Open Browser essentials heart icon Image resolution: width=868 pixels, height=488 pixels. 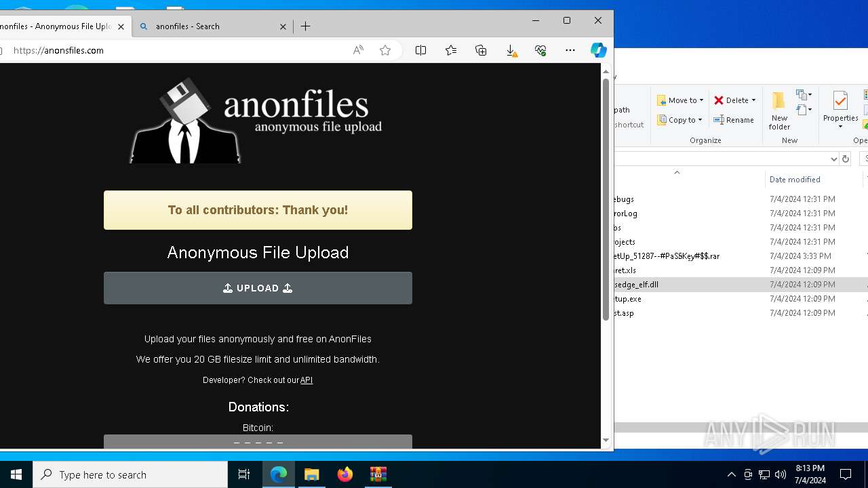click(540, 50)
